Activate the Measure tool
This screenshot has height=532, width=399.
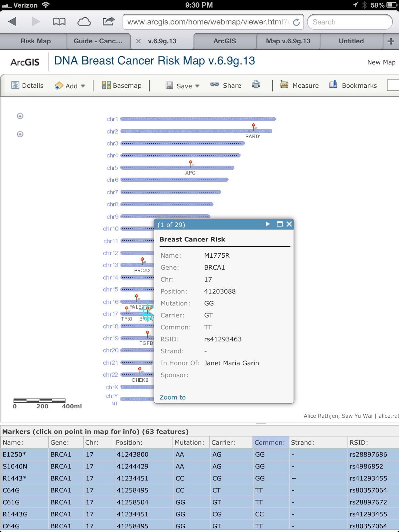coord(299,85)
